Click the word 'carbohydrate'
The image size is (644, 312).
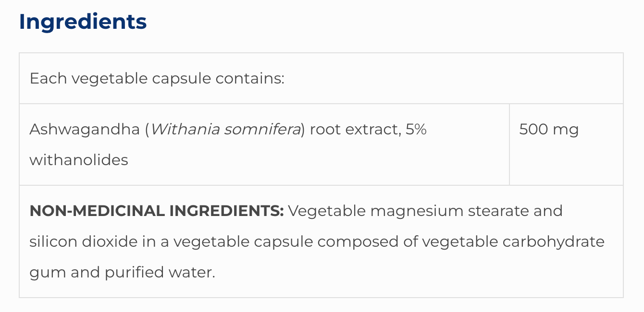click(553, 241)
